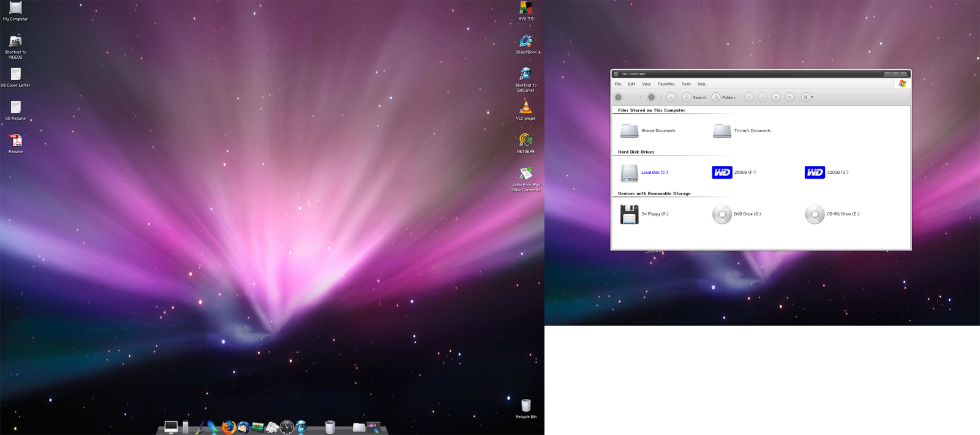The width and height of the screenshot is (980, 435).
Task: Launch the paintbrush app in the dock
Action: 200,427
